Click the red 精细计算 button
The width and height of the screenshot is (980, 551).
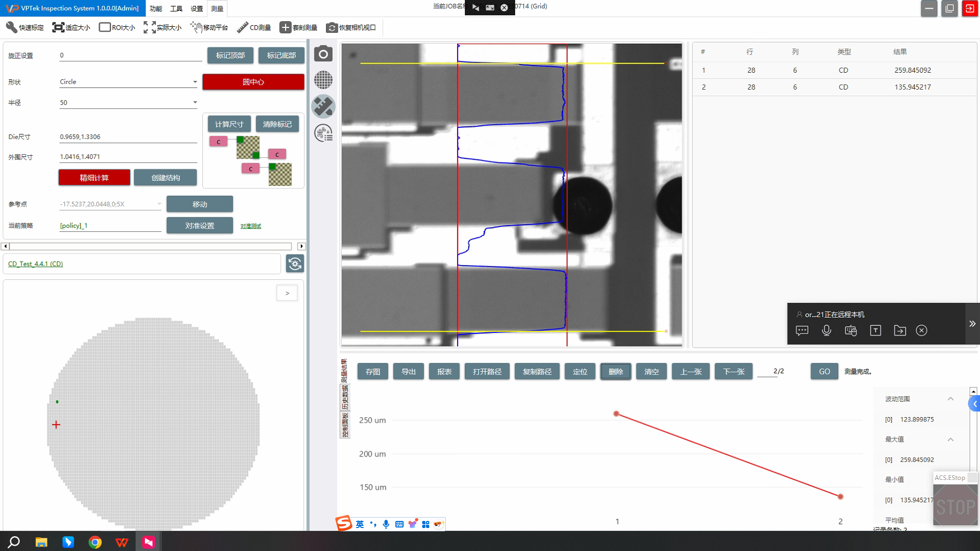click(x=94, y=178)
